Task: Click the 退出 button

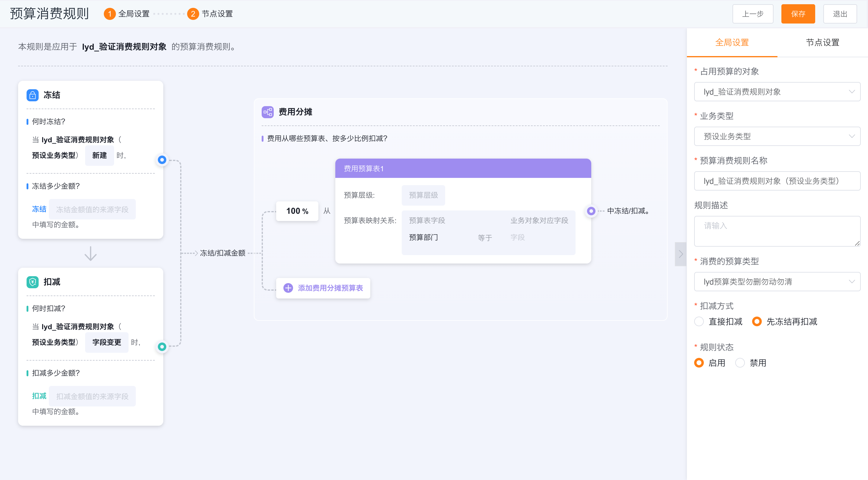Action: click(x=840, y=14)
